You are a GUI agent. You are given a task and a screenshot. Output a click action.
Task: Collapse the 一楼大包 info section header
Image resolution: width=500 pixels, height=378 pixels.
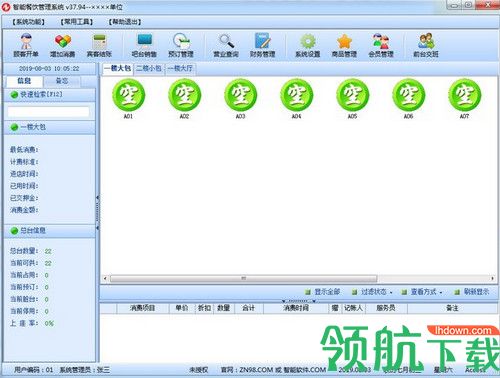coord(49,127)
